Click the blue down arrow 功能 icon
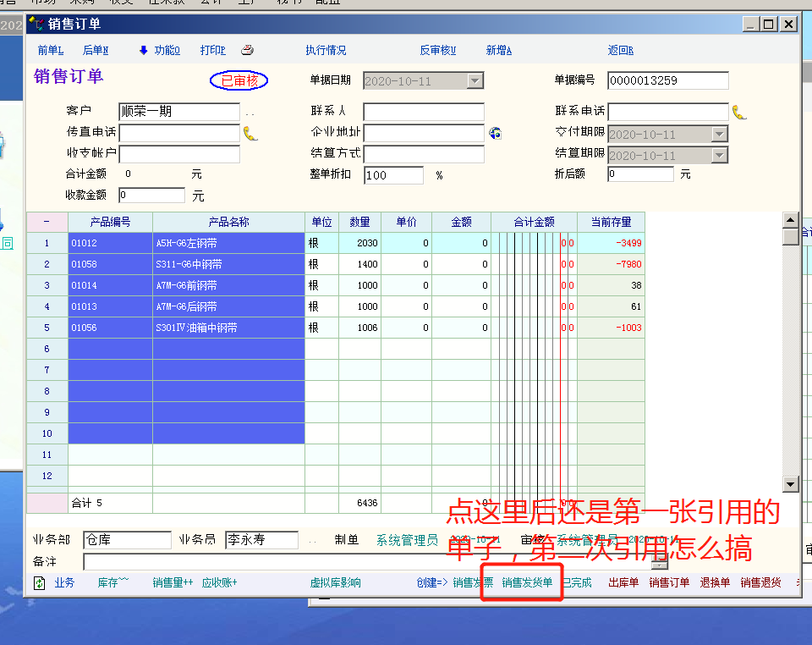The image size is (812, 645). click(144, 51)
